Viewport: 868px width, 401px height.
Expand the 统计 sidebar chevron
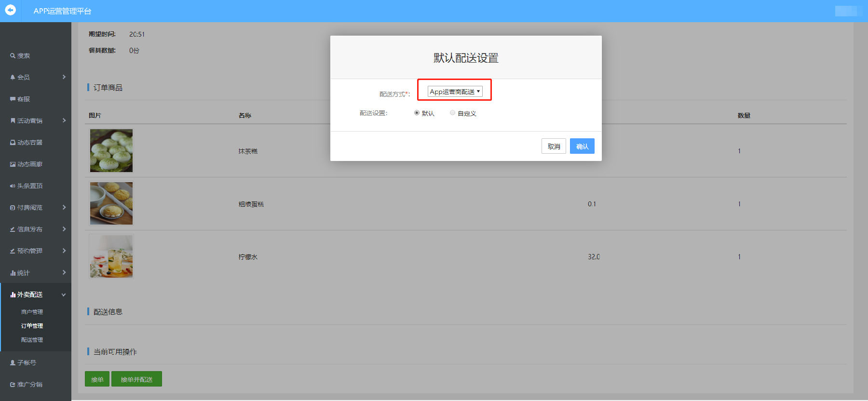pos(64,272)
